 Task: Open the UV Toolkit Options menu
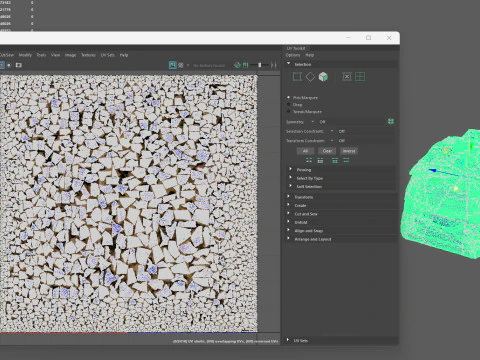[x=293, y=55]
